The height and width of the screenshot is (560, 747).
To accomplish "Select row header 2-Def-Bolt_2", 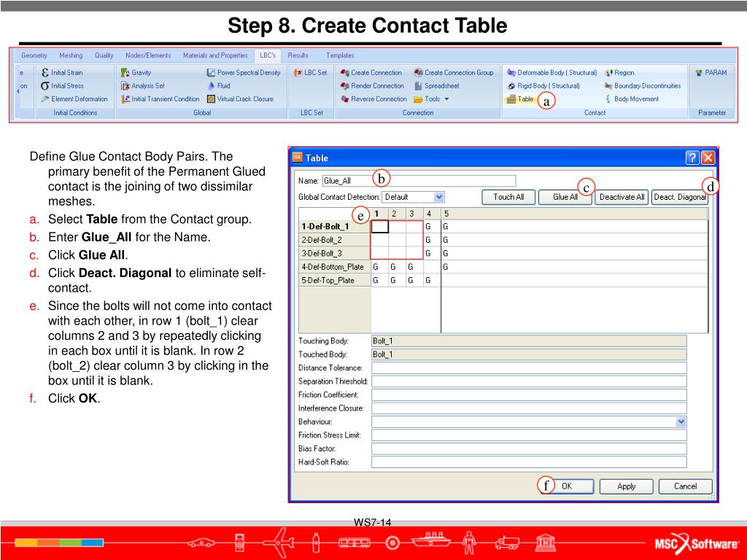I will point(335,240).
